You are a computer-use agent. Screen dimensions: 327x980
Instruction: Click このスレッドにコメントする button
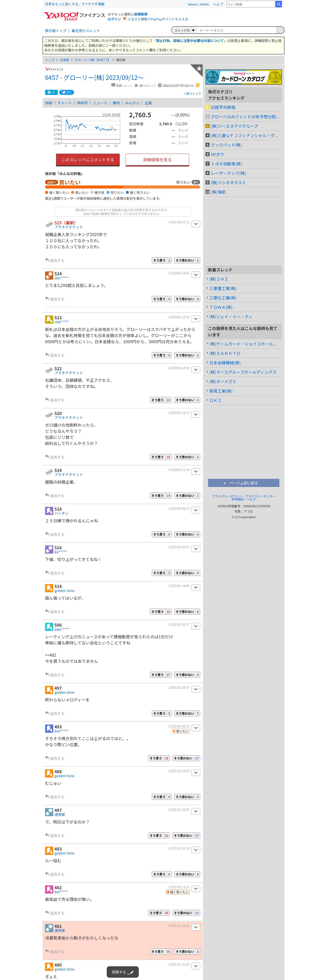(x=88, y=160)
